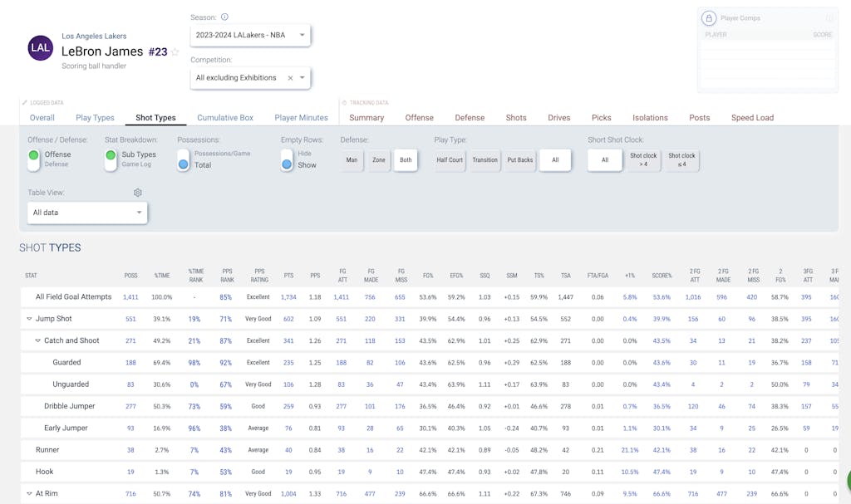Click POSS value 551 in Jump Shot row

[130, 319]
